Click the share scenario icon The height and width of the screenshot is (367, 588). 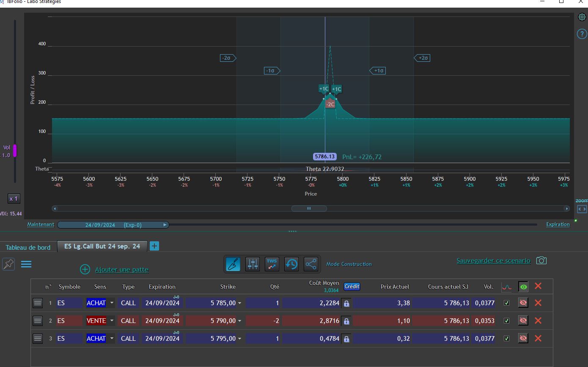[x=310, y=264]
